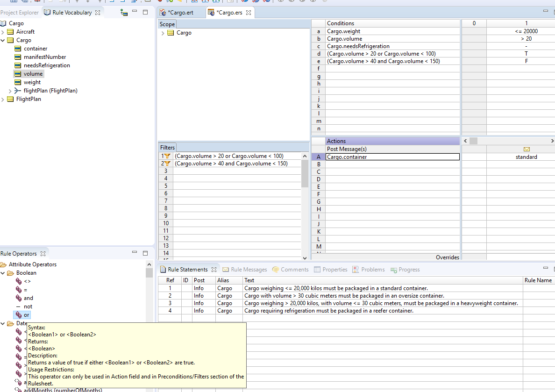Viewport: 555px width, 392px height.
Task: Open the Comments tab
Action: [x=290, y=270]
